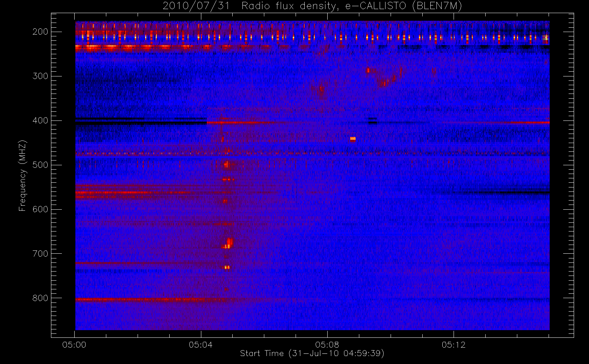This screenshot has width=589, height=364.
Task: Click the 'Start Time (31-Jul-10 04:59:39)' x-axis label
Action: [x=312, y=353]
